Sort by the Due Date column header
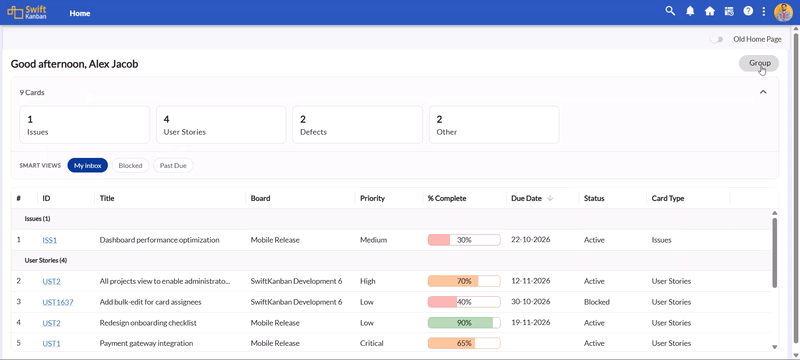 pos(527,198)
